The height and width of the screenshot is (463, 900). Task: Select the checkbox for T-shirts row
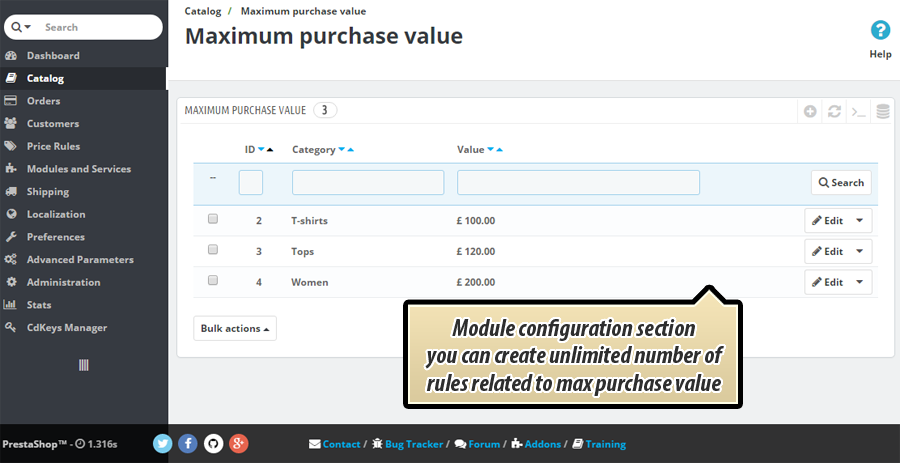tap(213, 219)
